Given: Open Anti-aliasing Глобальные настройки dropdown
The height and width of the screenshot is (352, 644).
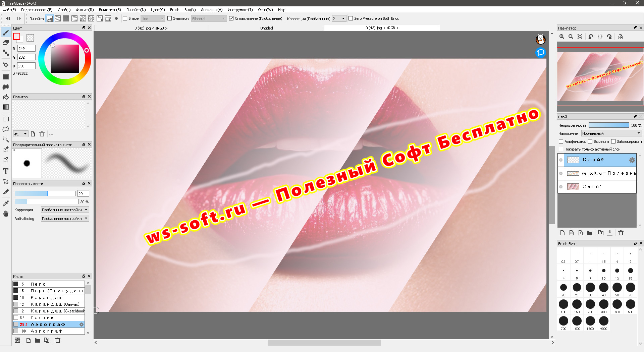Looking at the screenshot, I should click(x=65, y=219).
